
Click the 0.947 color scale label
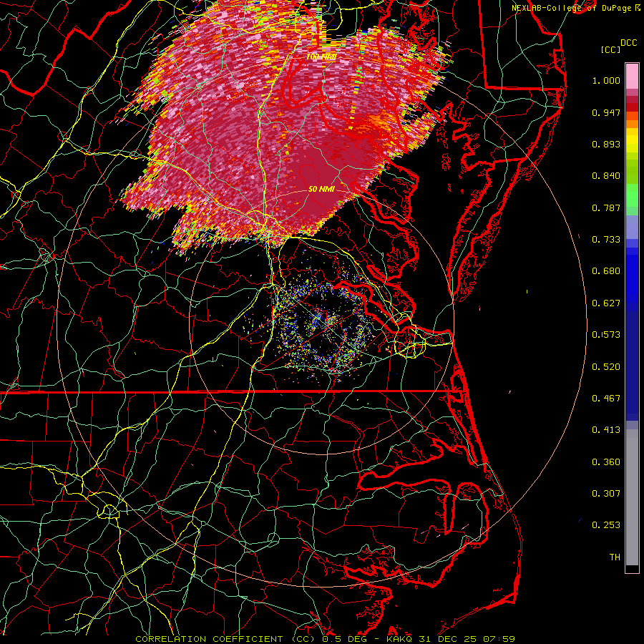point(606,112)
